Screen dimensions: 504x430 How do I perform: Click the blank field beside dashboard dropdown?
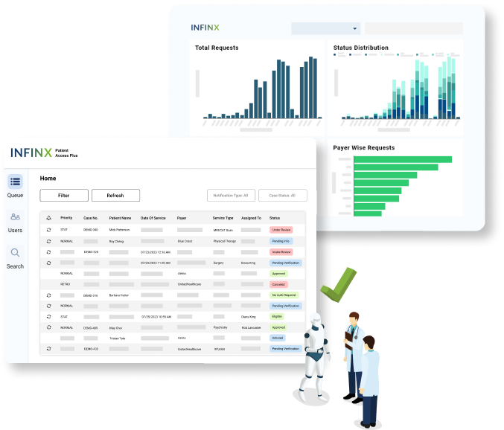414,28
